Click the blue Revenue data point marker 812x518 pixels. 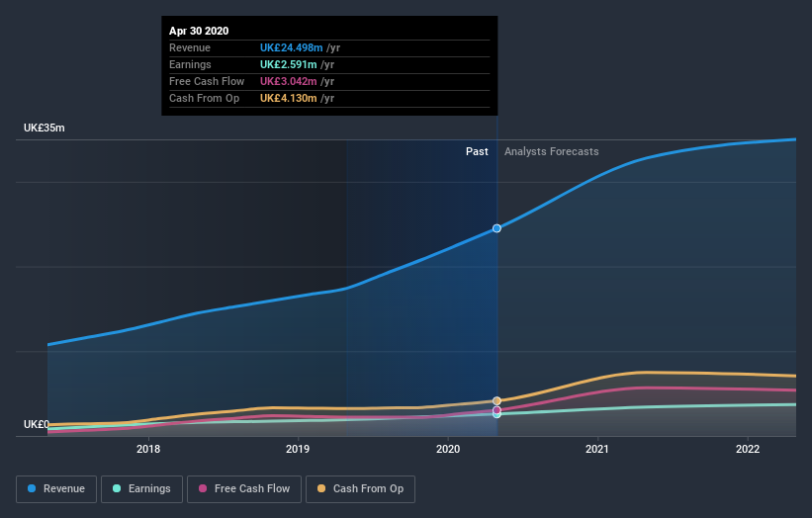pos(496,228)
